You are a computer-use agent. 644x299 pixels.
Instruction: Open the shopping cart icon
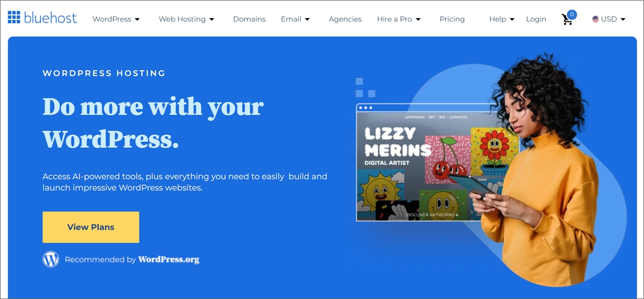(567, 20)
